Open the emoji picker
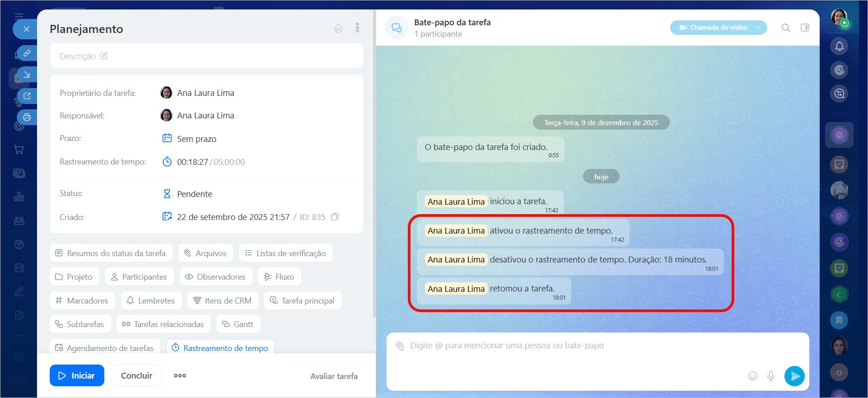Viewport: 868px width, 398px height. (752, 376)
